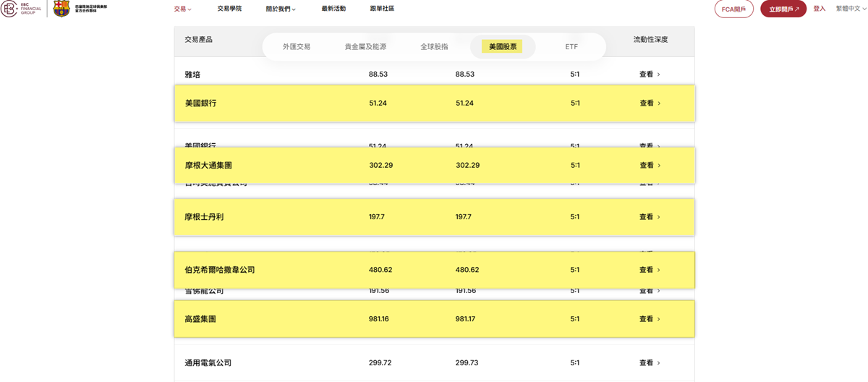The width and height of the screenshot is (868, 382).
Task: Select the 美國股票 tab
Action: click(x=503, y=46)
